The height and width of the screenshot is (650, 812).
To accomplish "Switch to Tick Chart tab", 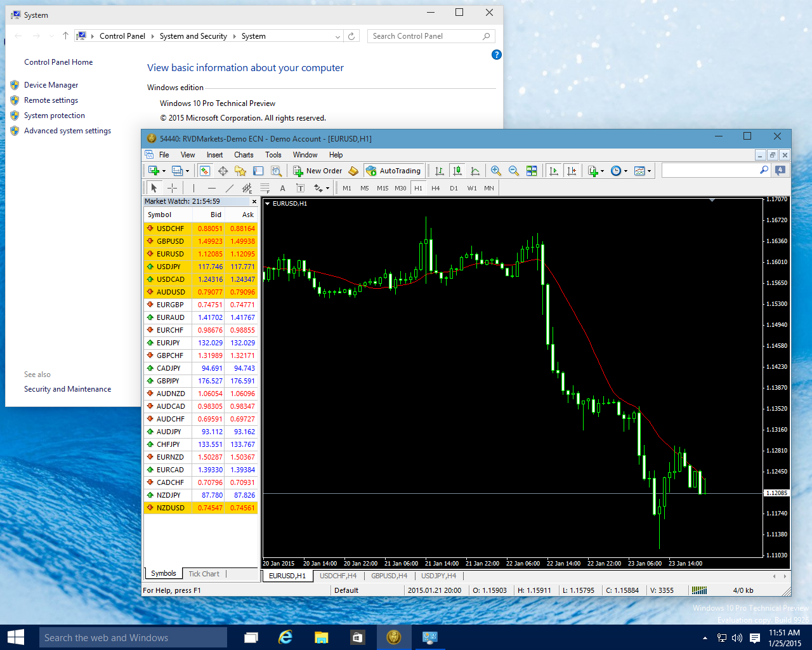I will click(x=204, y=574).
